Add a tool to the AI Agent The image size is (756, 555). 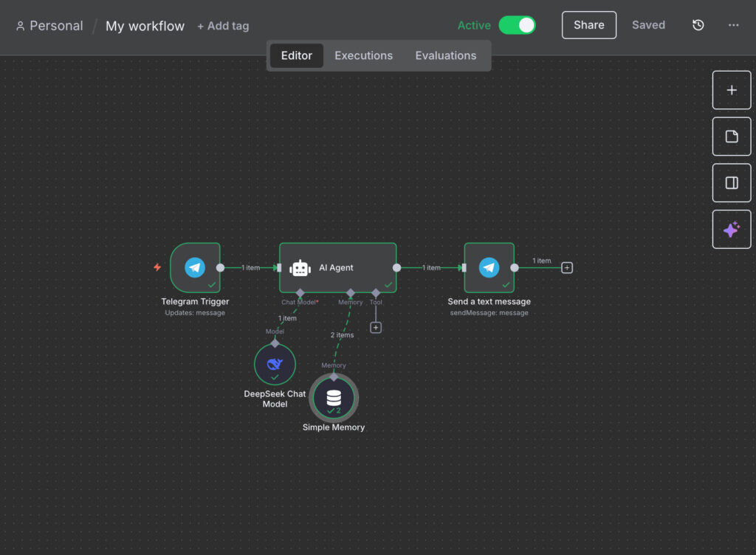click(376, 327)
